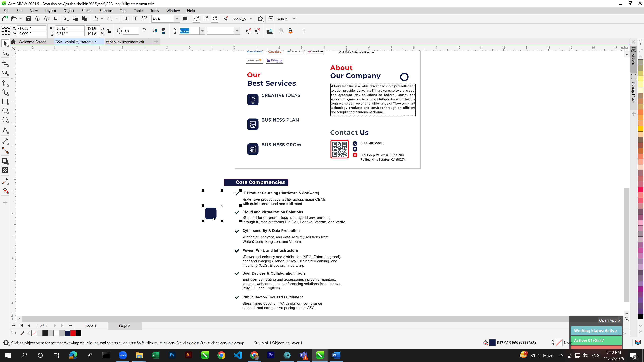
Task: Go to first page button
Action: tap(21, 326)
